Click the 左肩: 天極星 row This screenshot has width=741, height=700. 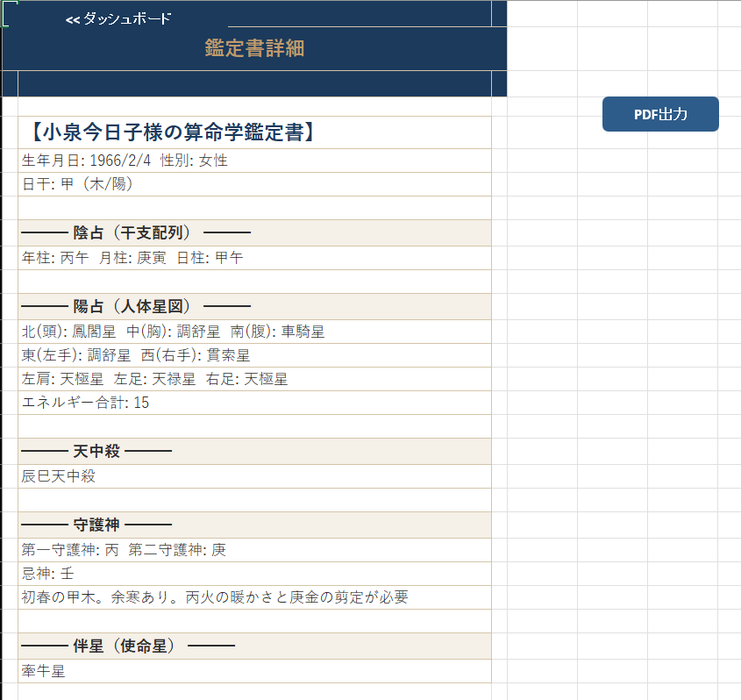click(x=254, y=379)
